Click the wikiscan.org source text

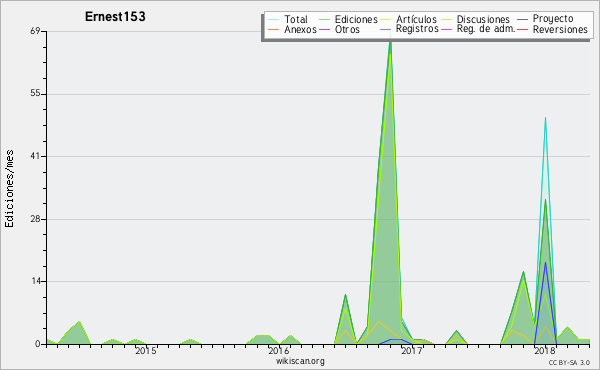coord(300,361)
